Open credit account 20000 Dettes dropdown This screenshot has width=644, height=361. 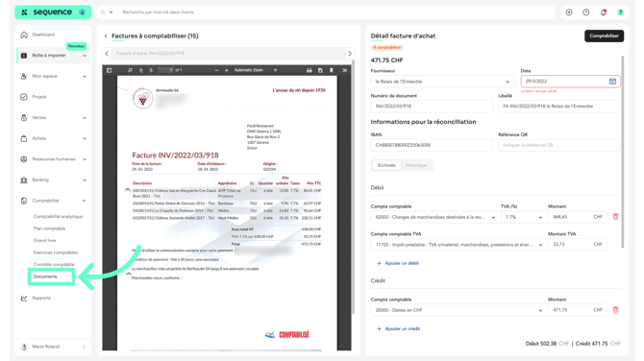458,310
